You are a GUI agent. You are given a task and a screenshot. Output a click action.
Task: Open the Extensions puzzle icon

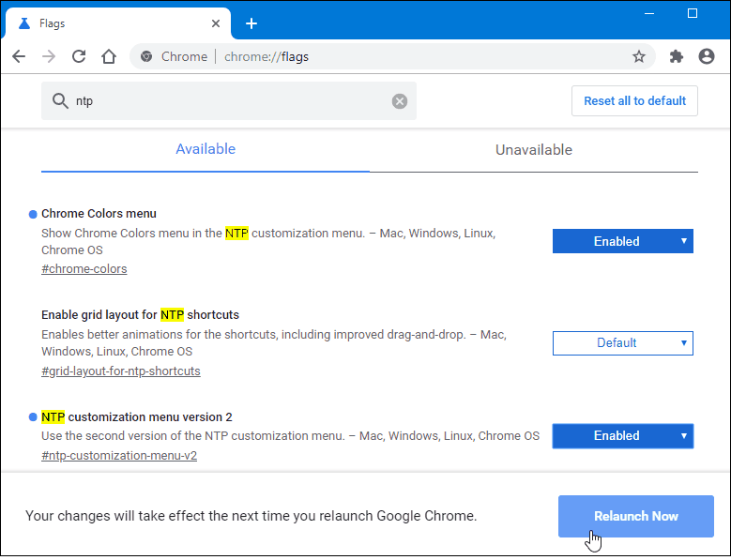(676, 56)
